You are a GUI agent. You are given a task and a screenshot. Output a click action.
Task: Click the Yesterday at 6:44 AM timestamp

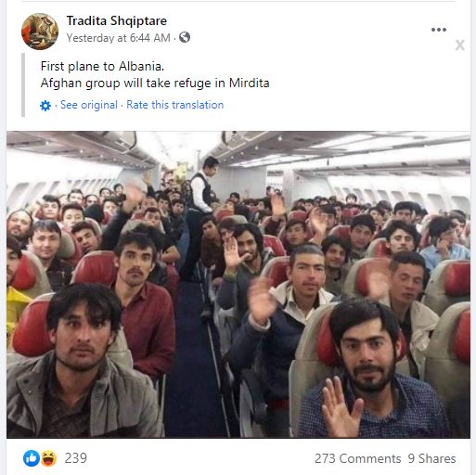coord(119,38)
